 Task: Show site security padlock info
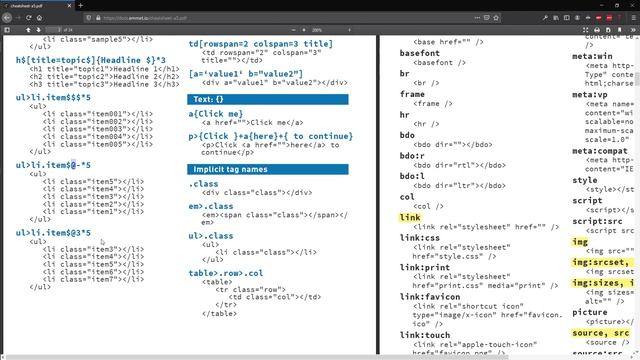click(x=98, y=18)
